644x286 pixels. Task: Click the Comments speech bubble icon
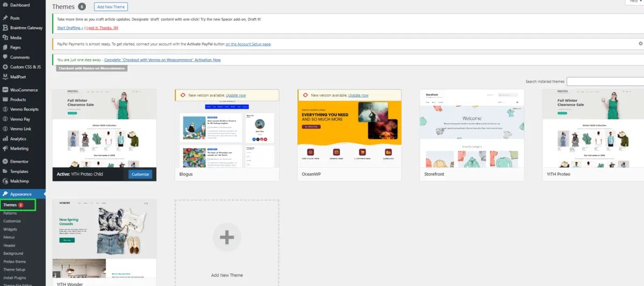point(5,57)
